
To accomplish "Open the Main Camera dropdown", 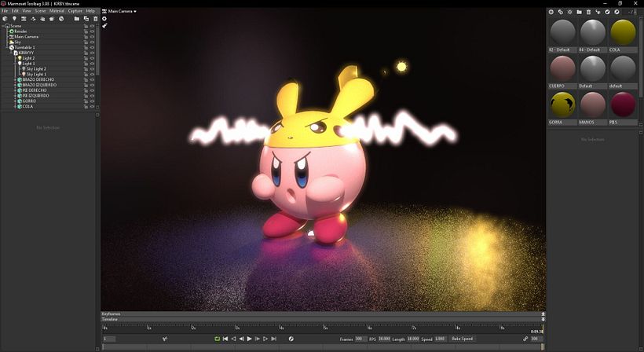I will (121, 12).
